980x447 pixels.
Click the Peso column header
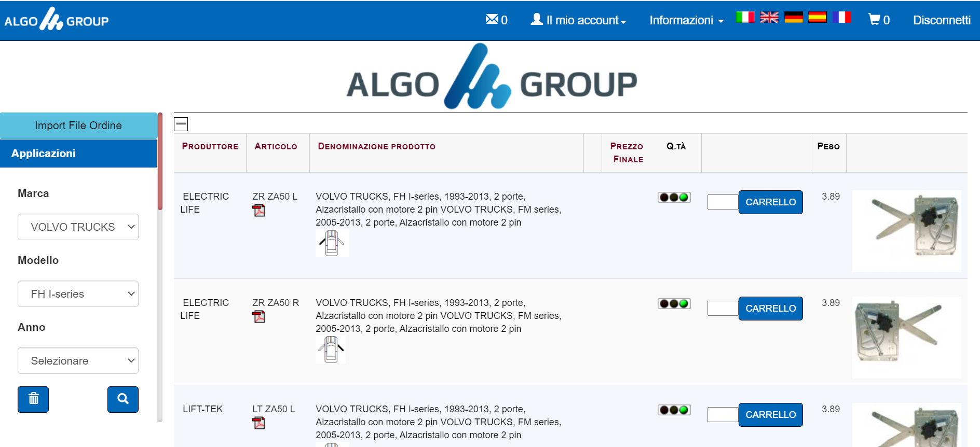828,147
